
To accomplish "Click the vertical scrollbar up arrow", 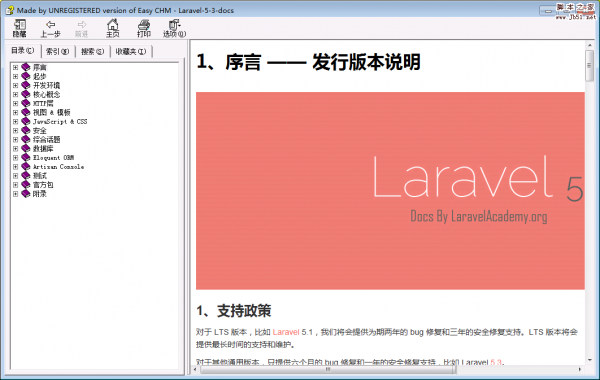I will (x=590, y=45).
